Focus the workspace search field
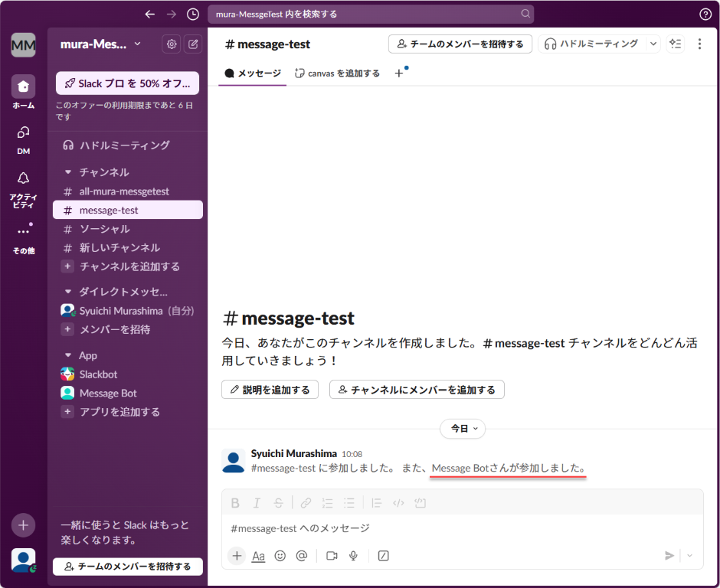This screenshot has height=588, width=720. pos(371,15)
